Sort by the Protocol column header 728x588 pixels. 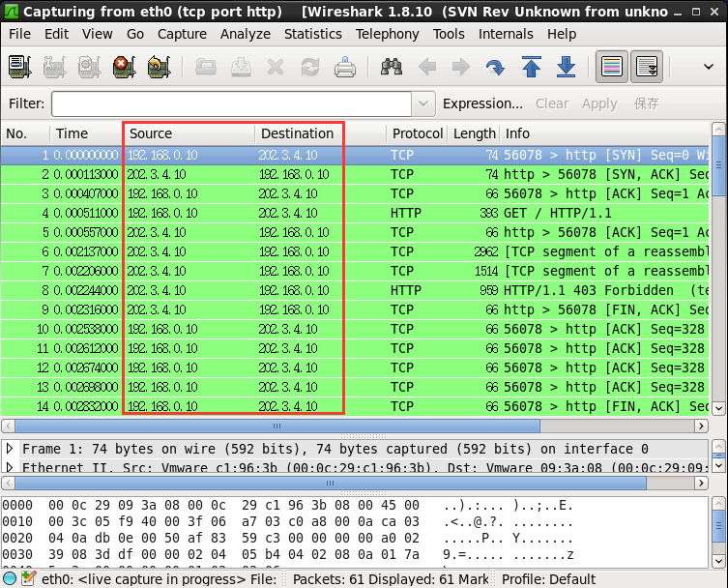click(x=417, y=133)
